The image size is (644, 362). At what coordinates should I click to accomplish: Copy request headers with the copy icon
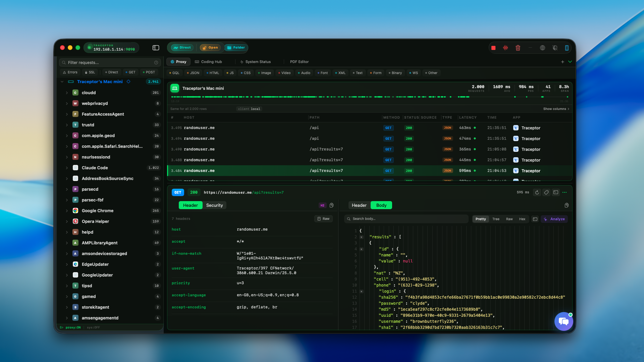click(x=331, y=205)
